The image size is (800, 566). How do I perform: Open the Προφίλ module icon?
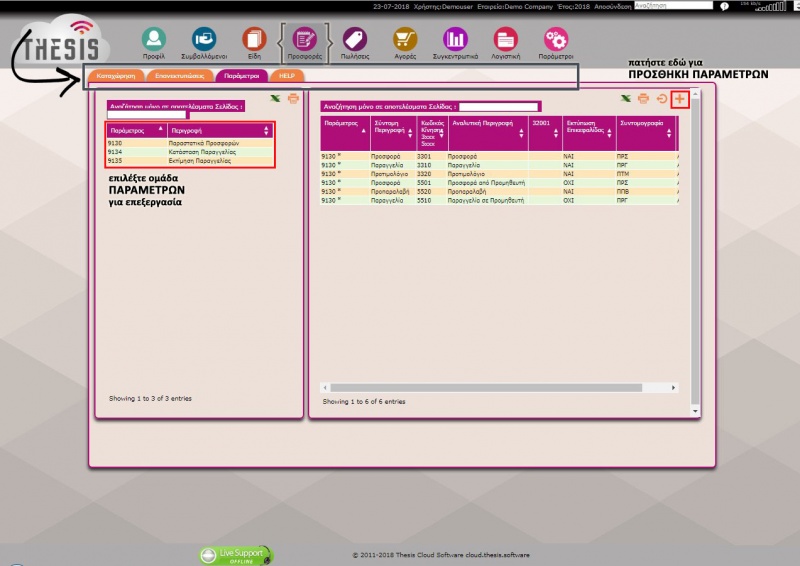tap(153, 40)
